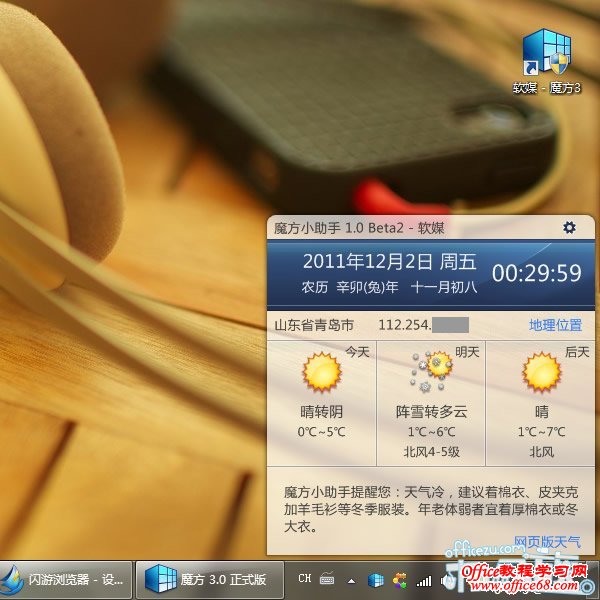Open the widget settings gear icon

569,228
